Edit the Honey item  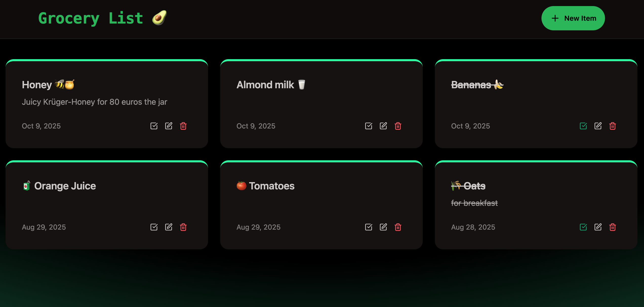tap(169, 126)
